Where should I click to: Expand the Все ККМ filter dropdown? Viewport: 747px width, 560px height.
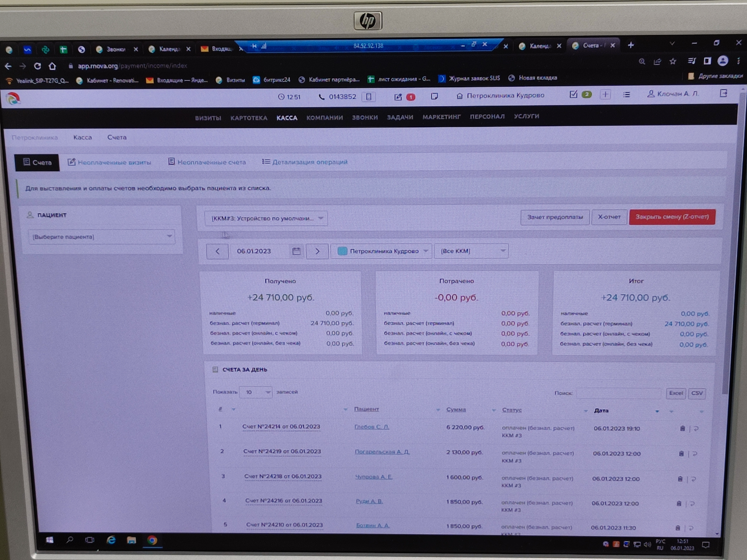(471, 251)
